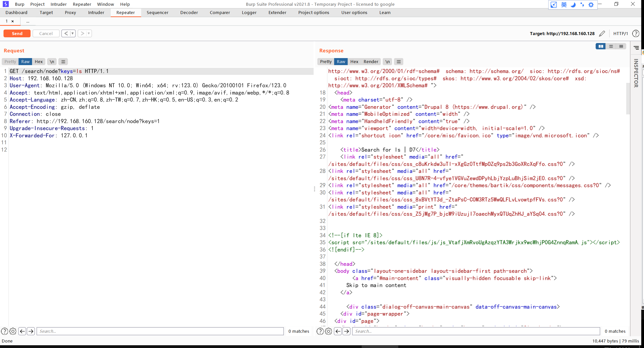
Task: Expand the request history back dropdown arrow
Action: coord(73,33)
